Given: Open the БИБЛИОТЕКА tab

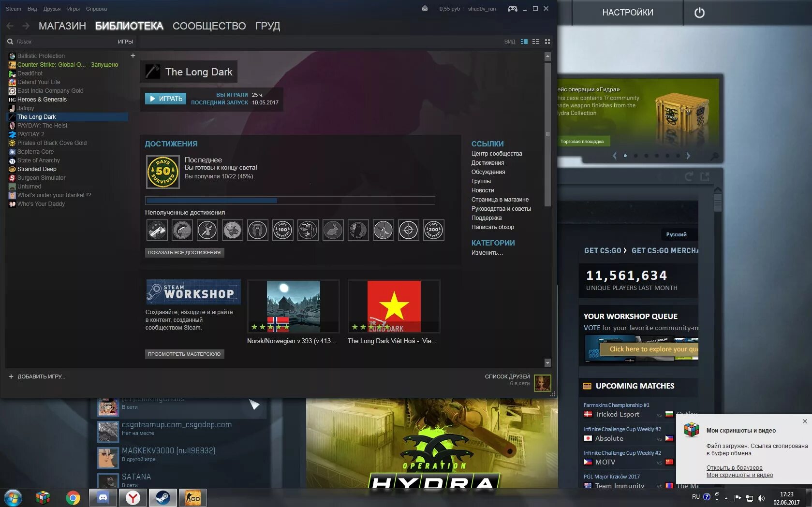Looking at the screenshot, I should (129, 26).
